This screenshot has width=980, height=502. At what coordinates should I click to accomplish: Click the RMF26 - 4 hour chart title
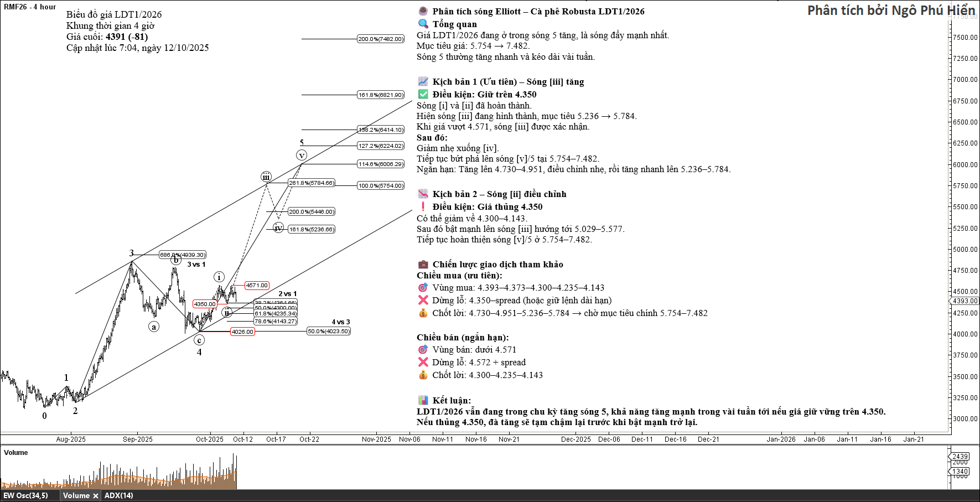point(30,7)
